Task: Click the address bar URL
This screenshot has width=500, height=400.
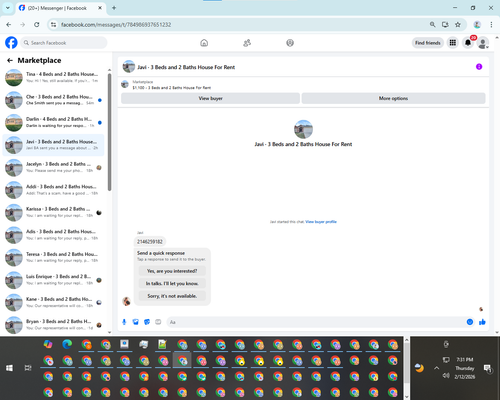Action: pyautogui.click(x=116, y=25)
